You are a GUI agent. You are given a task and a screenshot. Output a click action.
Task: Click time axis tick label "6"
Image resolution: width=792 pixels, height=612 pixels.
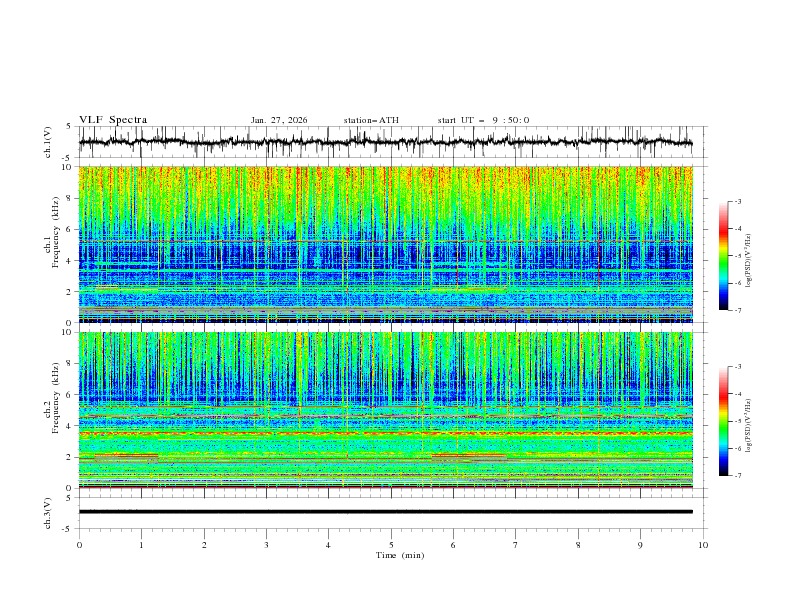(453, 545)
